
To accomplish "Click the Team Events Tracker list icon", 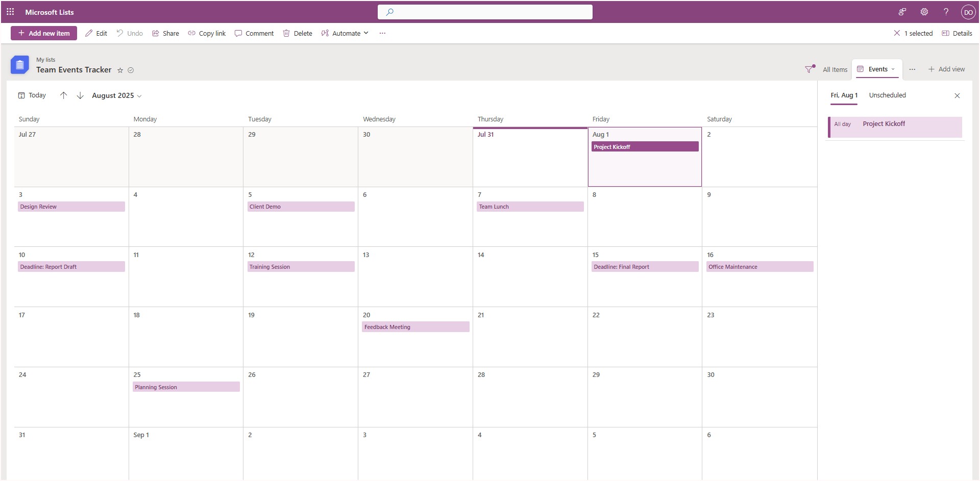I will click(x=19, y=65).
